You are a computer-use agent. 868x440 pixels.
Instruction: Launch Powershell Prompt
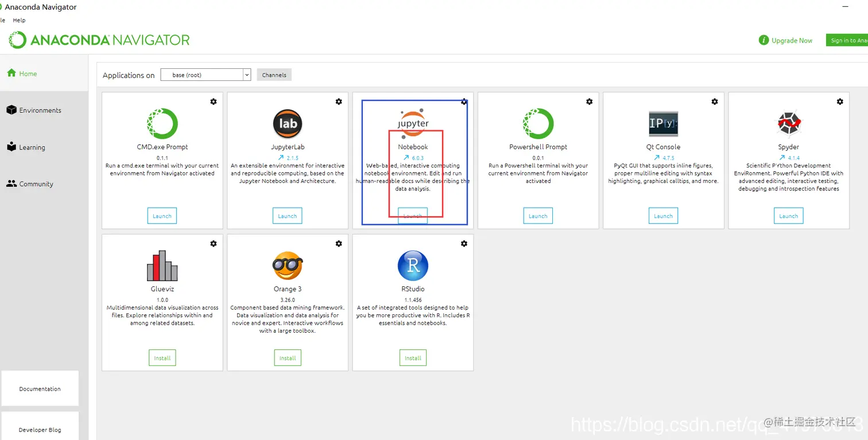[538, 216]
